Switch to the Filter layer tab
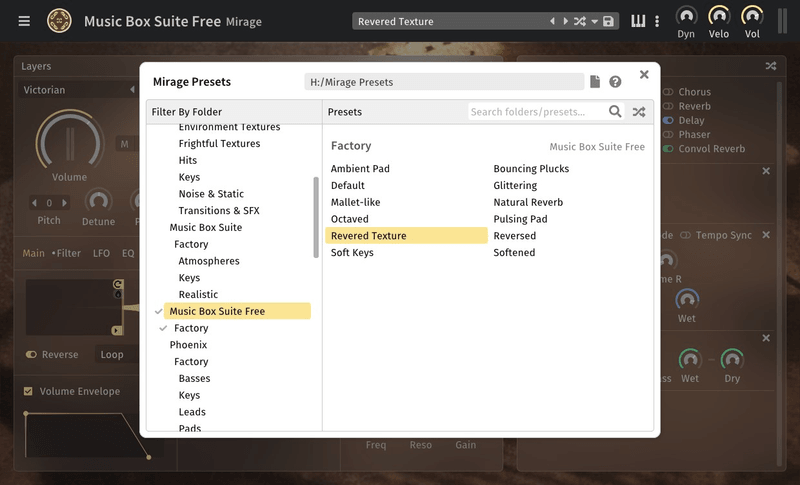This screenshot has width=800, height=485. (68, 253)
